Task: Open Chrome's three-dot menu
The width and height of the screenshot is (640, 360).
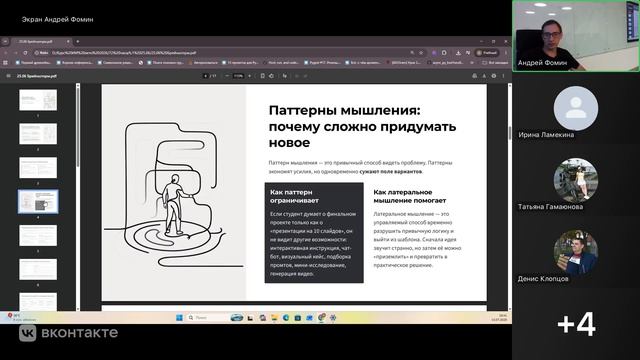Action: click(506, 53)
